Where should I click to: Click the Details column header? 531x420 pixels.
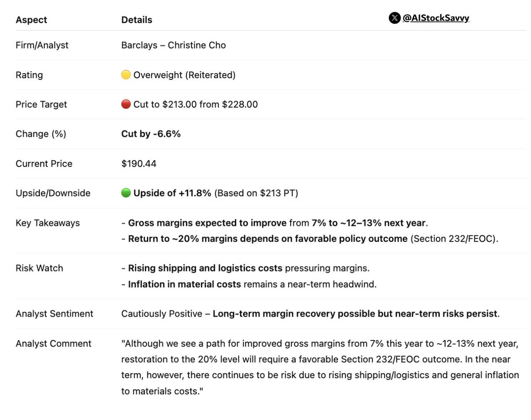pyautogui.click(x=137, y=20)
